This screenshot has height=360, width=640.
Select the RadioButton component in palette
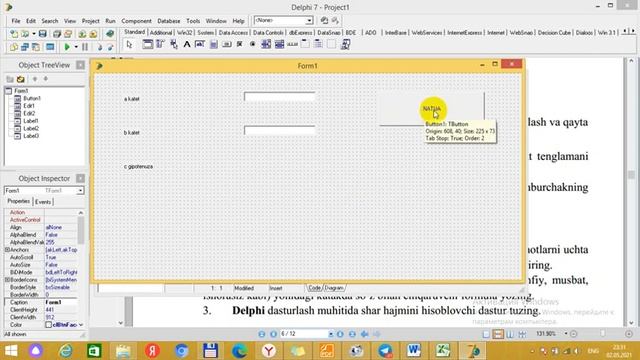tap(253, 44)
